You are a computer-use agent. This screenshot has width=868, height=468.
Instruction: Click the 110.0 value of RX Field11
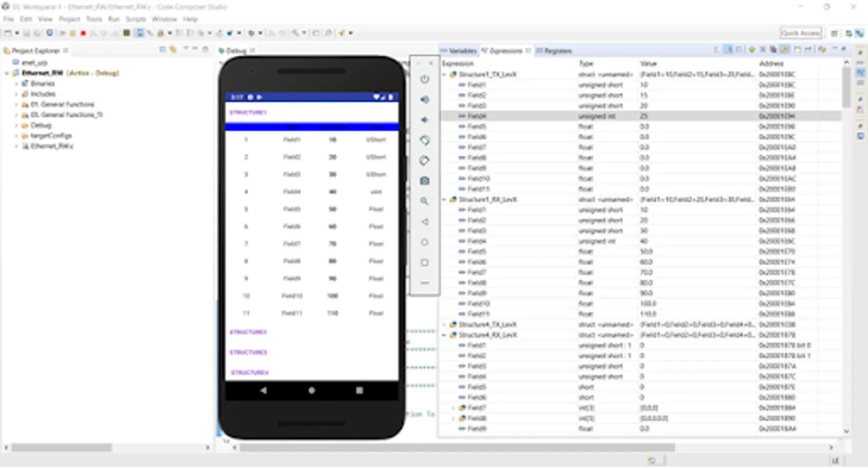point(648,314)
